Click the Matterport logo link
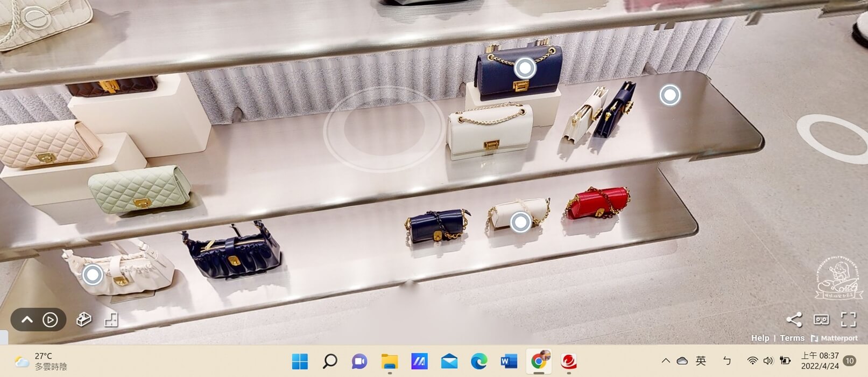868x377 pixels. coord(834,338)
